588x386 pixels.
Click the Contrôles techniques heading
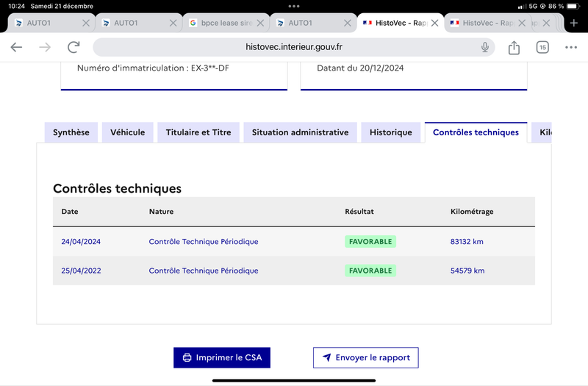pyautogui.click(x=117, y=188)
